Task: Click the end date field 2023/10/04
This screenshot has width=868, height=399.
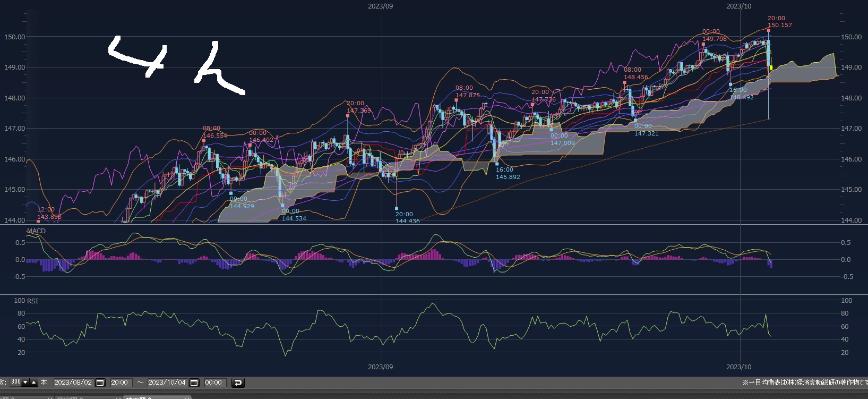Action: click(167, 383)
